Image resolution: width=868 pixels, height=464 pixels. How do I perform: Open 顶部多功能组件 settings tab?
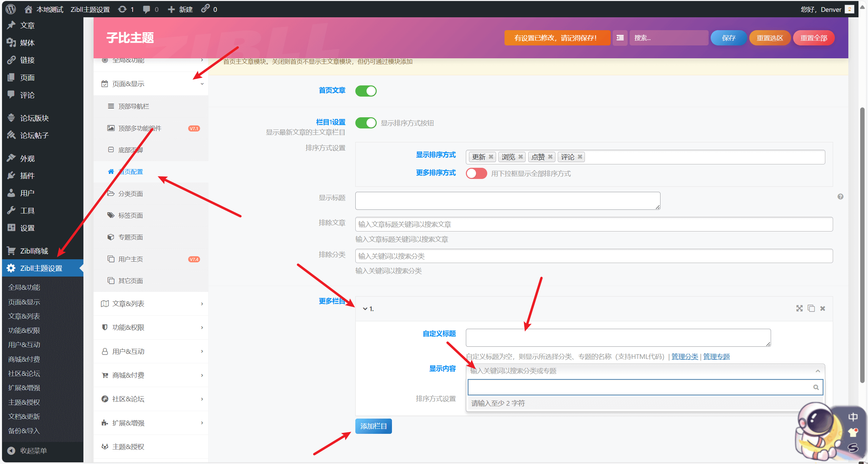(151, 128)
